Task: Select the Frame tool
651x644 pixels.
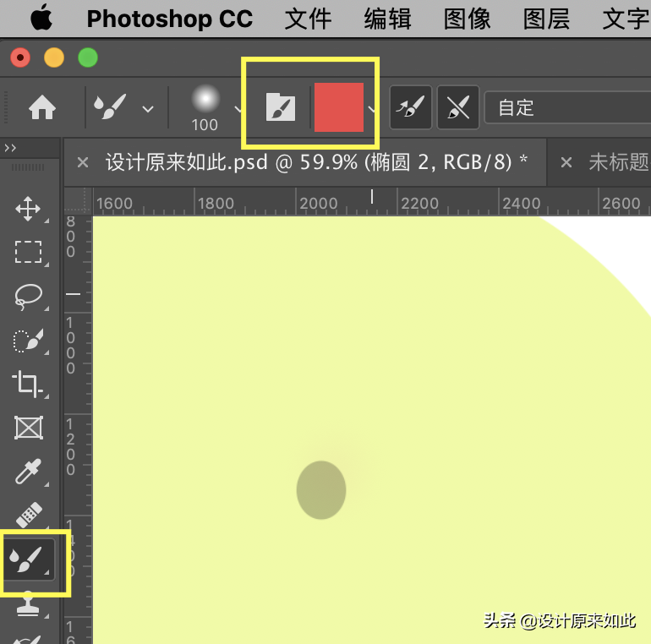Action: [28, 428]
